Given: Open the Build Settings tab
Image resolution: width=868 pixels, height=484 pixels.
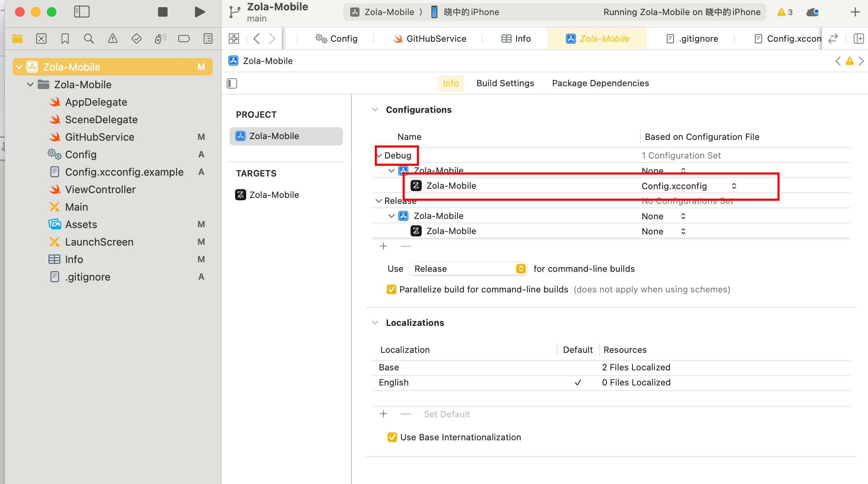Looking at the screenshot, I should 505,83.
